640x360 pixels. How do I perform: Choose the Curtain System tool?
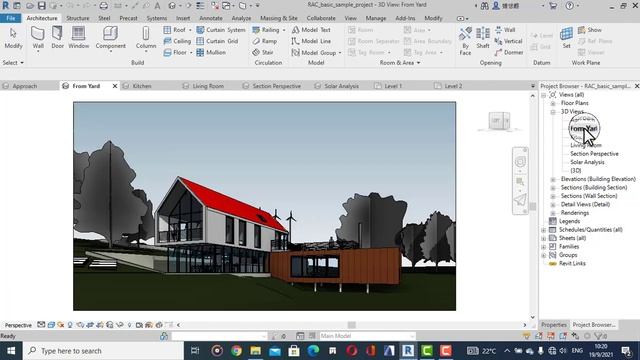[221, 30]
